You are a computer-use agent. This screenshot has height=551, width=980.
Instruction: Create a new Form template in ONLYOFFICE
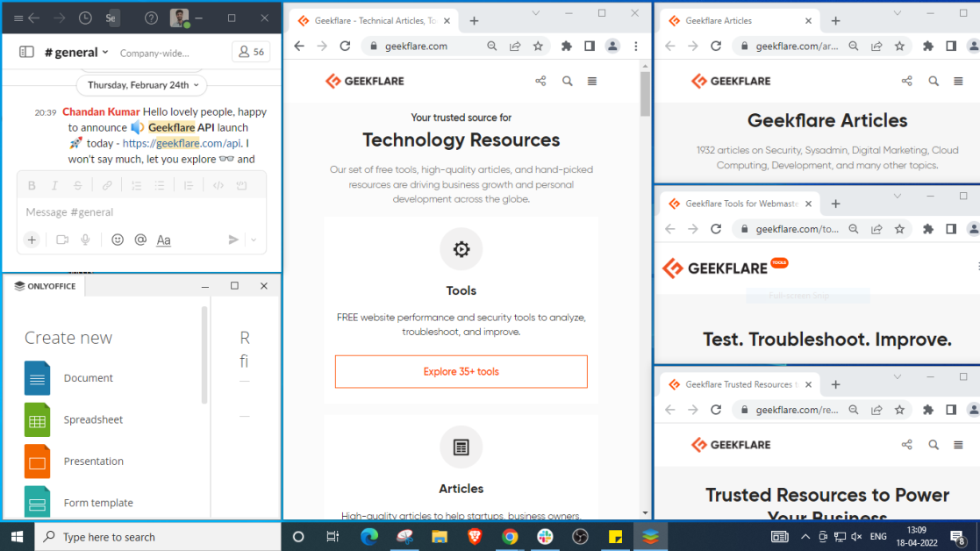98,503
